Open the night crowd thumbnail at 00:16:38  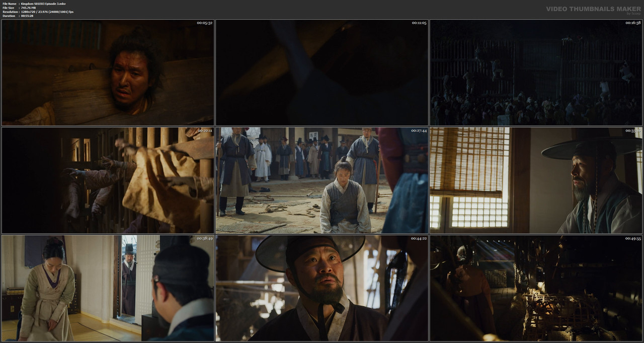tap(536, 73)
